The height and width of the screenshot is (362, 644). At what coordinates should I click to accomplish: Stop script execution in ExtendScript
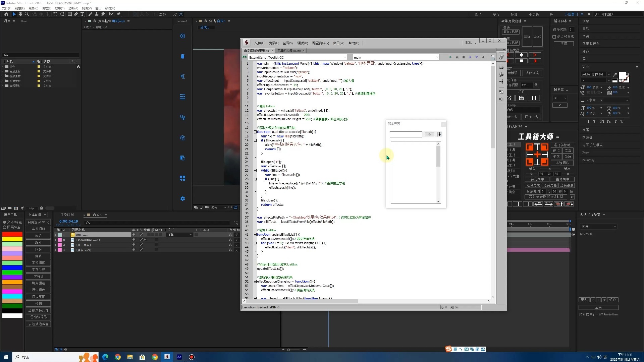pyautogui.click(x=464, y=57)
